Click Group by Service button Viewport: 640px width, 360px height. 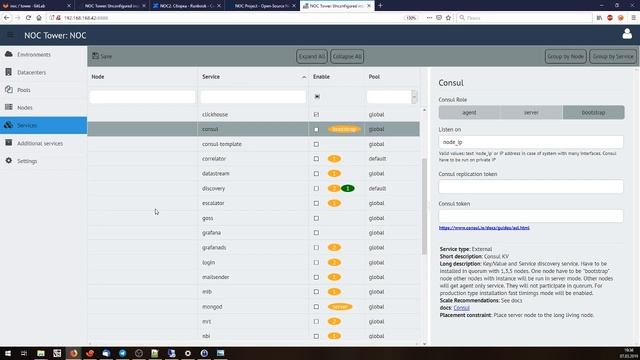(x=613, y=56)
